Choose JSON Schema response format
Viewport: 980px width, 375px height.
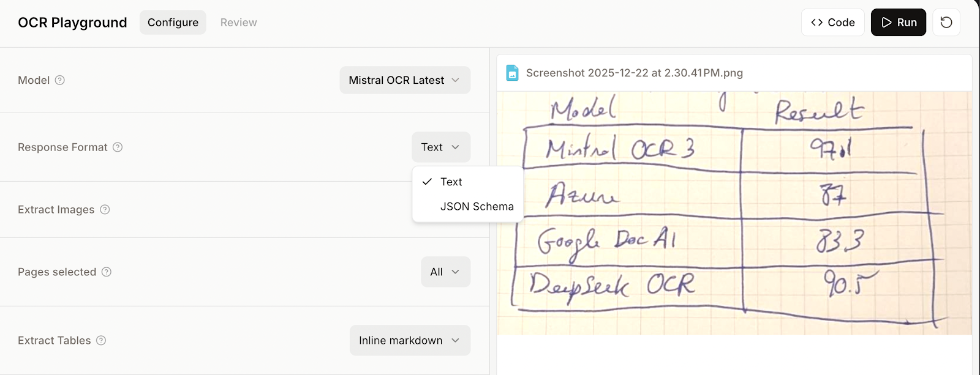point(467,207)
